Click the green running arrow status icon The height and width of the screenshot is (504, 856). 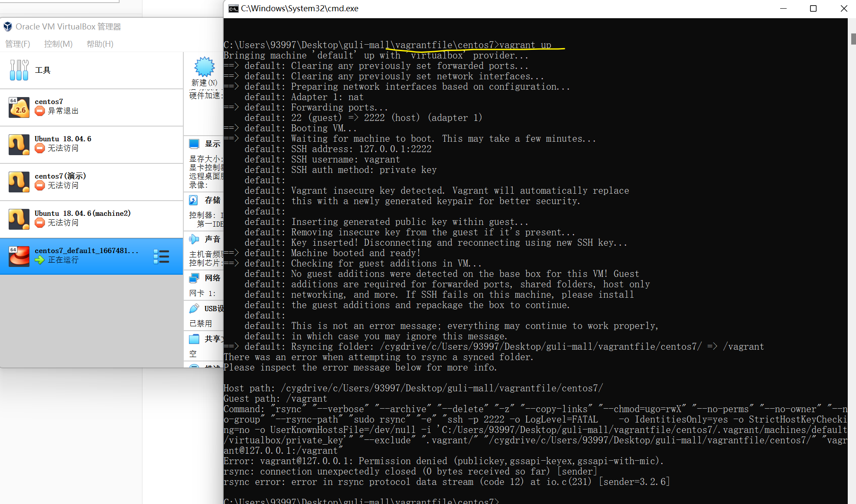[40, 260]
